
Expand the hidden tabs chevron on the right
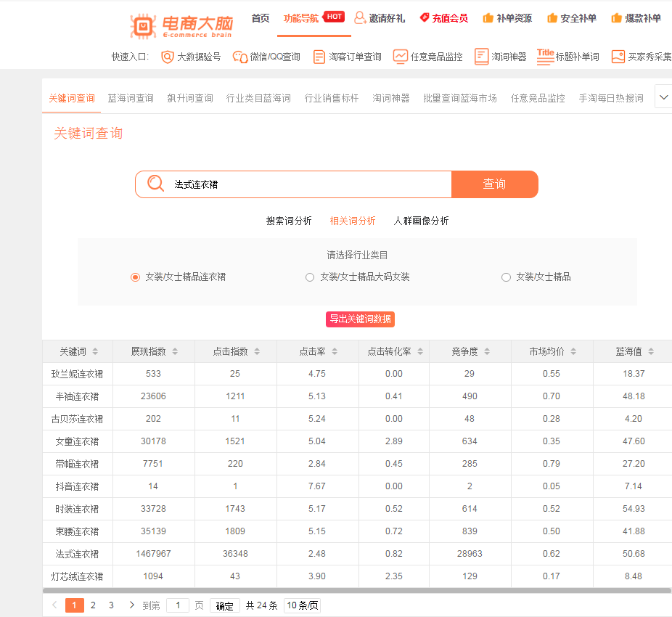[662, 96]
